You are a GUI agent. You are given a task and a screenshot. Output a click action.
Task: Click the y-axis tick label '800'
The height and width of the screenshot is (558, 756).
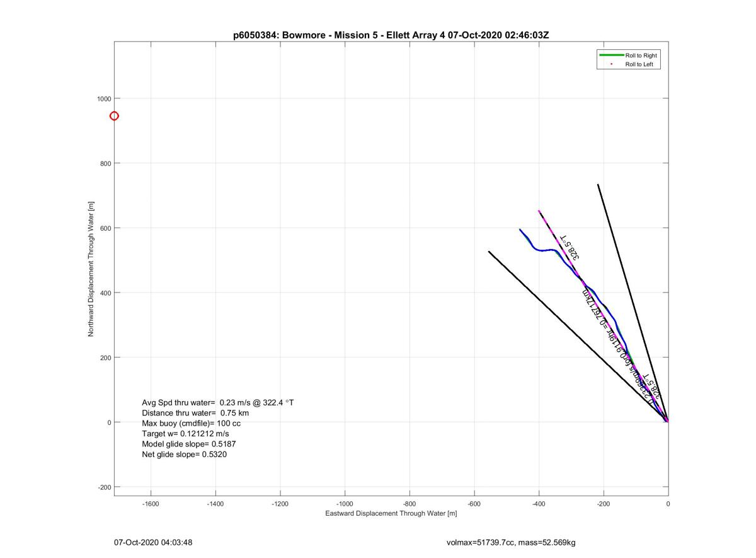pos(106,163)
